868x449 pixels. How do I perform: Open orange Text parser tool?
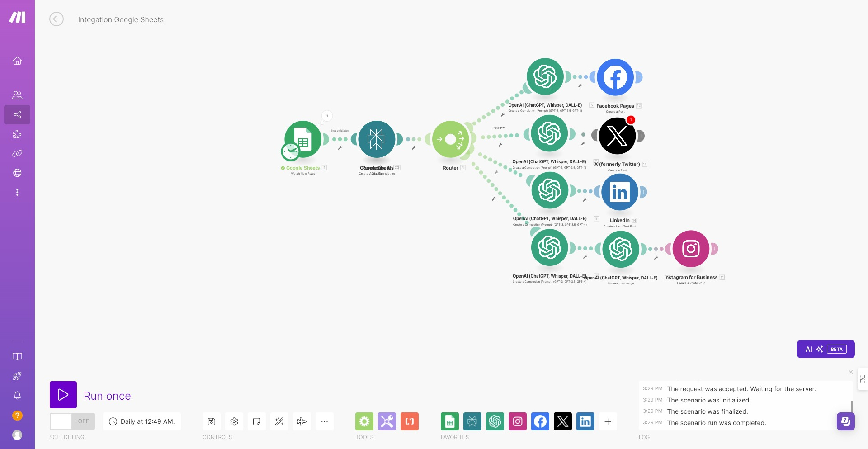point(410,421)
